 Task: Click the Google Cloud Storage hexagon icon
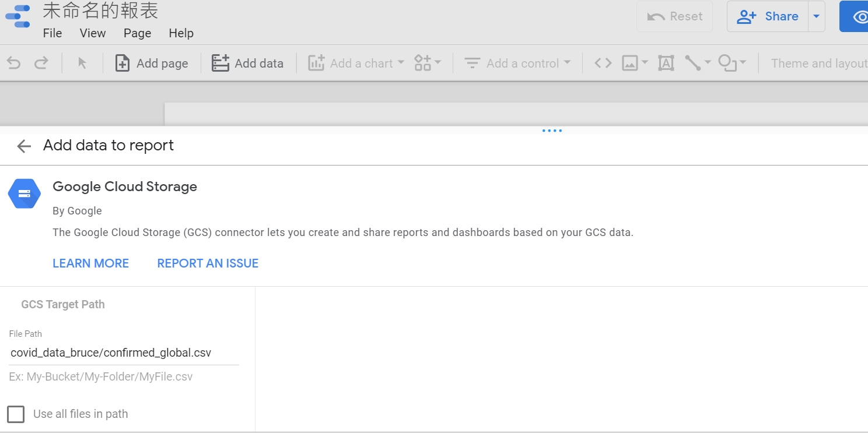(24, 193)
